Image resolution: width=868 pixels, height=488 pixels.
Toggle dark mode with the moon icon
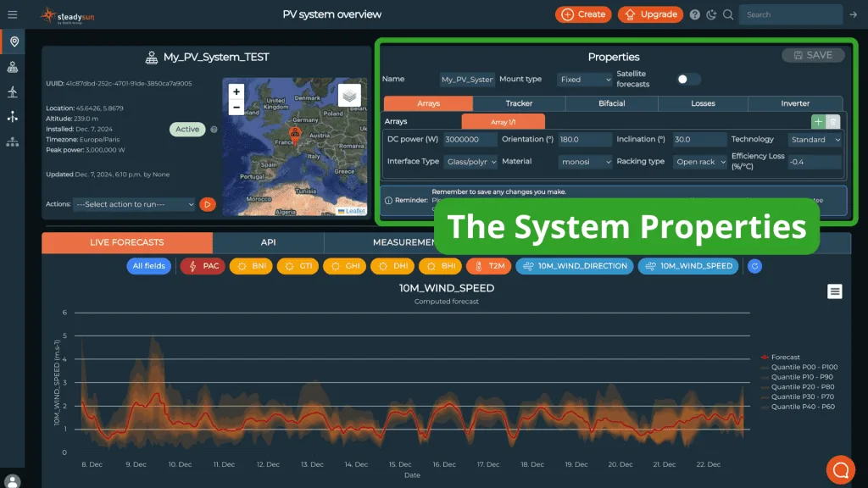pos(711,14)
